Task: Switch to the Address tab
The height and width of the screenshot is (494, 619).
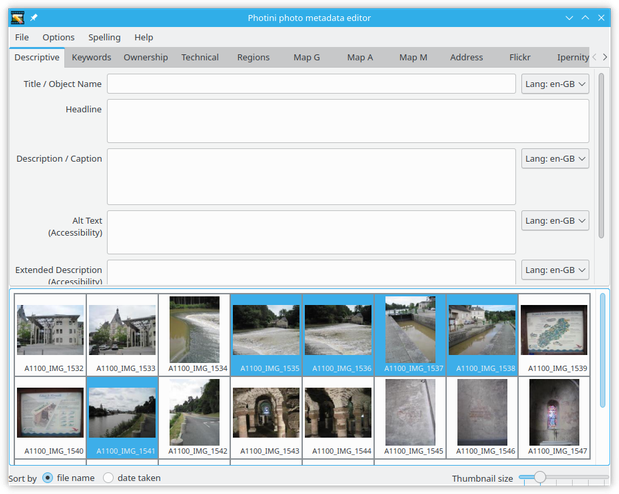Action: [466, 58]
